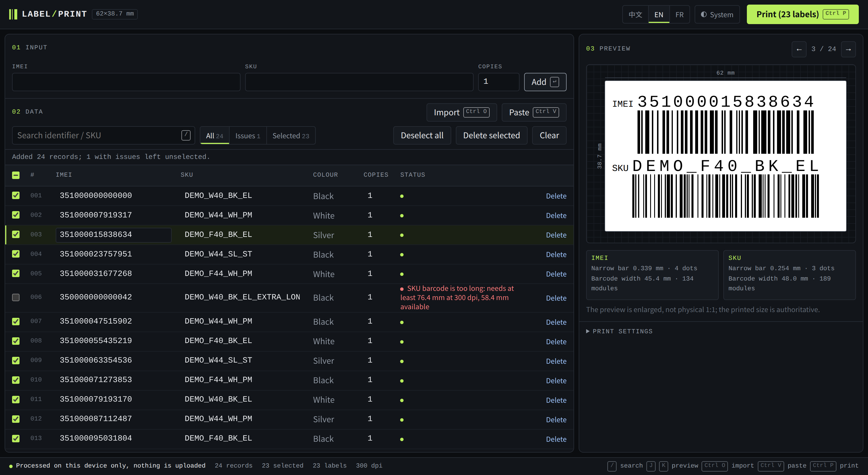Click Print (23 labels) button

[x=803, y=14]
